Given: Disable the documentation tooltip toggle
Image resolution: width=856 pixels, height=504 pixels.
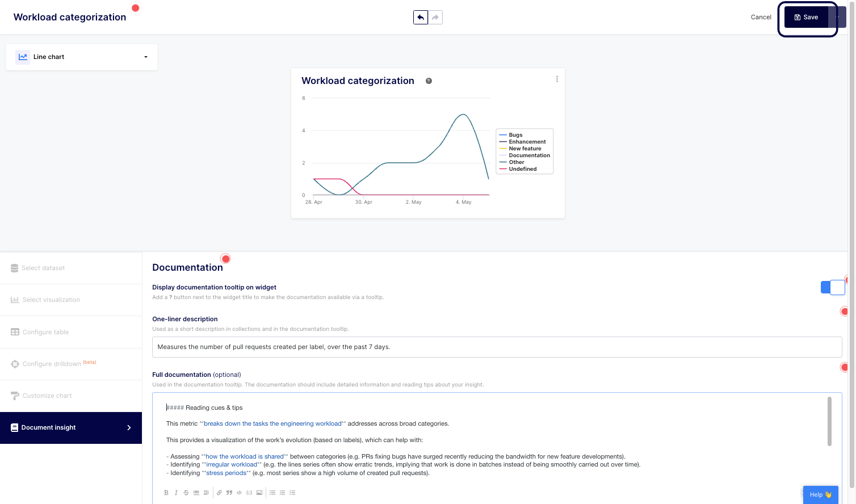Looking at the screenshot, I should [x=833, y=287].
